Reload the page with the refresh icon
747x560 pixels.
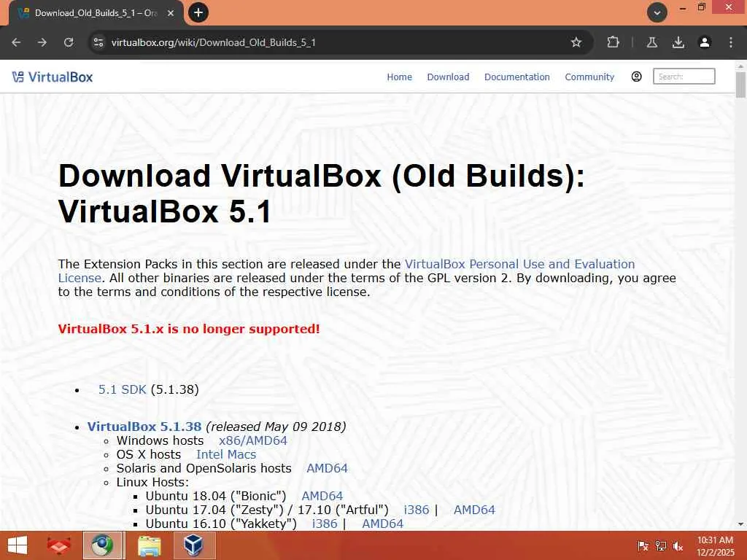[69, 42]
